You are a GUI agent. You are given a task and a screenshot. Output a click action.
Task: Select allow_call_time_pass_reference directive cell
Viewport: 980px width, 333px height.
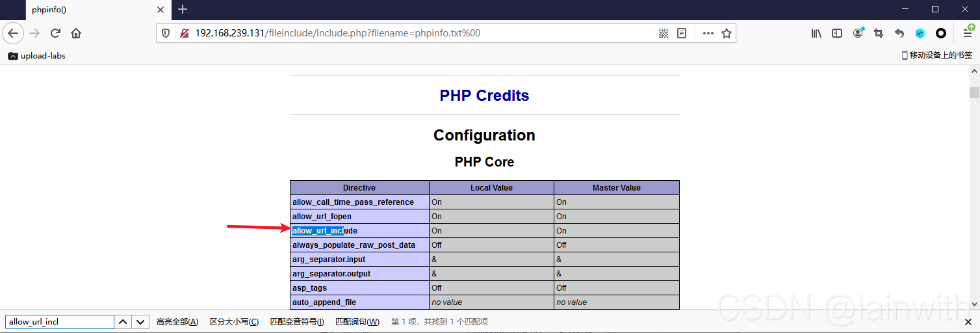[359, 202]
